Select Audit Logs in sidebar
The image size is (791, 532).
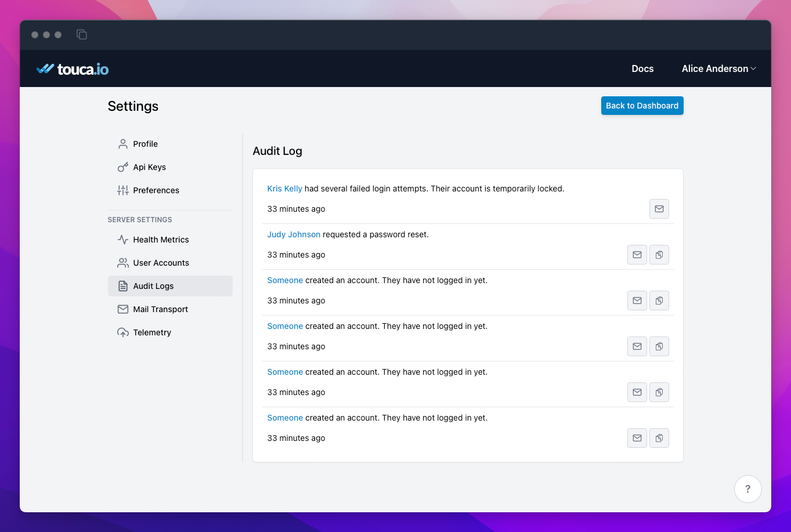[x=170, y=286]
